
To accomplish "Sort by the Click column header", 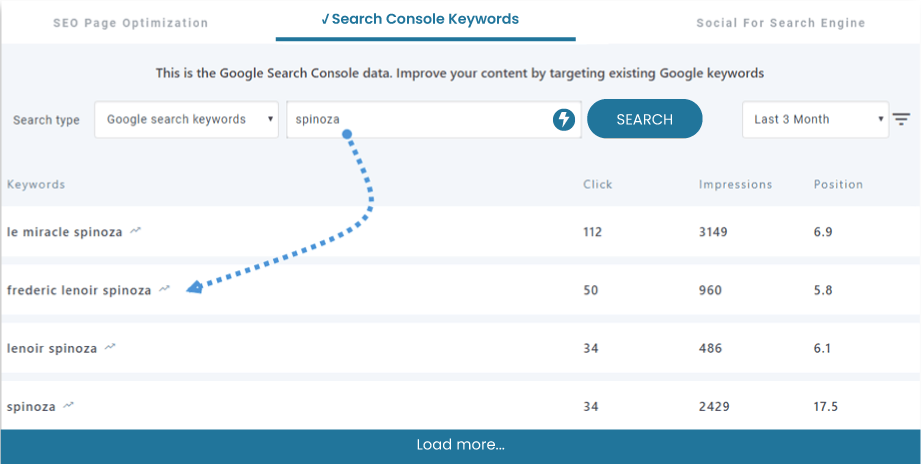I will [598, 185].
